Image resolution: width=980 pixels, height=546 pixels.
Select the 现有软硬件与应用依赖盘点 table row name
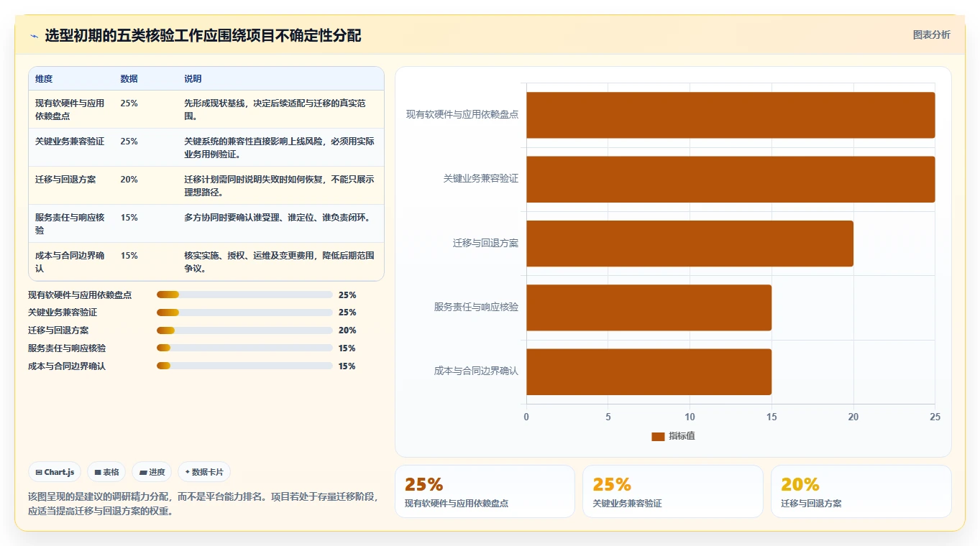[70, 109]
